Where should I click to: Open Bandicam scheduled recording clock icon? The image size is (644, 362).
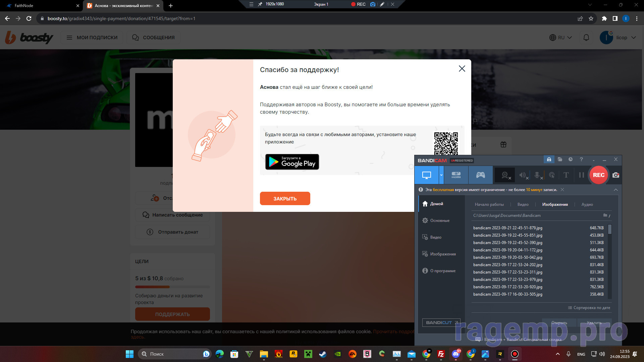[x=571, y=160]
